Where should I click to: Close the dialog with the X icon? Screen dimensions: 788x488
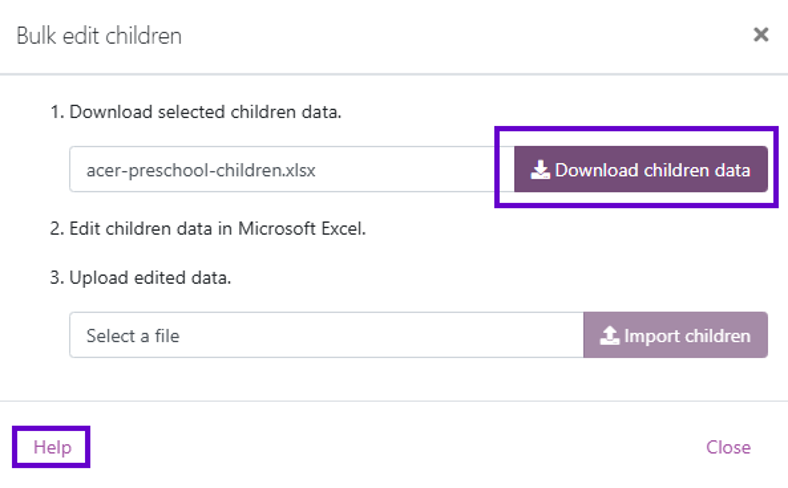[x=761, y=35]
